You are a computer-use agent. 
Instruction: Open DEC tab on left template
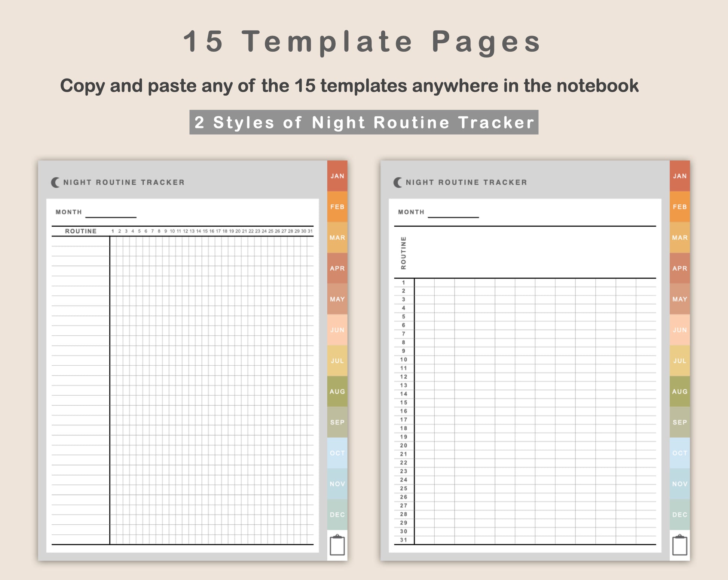tap(337, 515)
